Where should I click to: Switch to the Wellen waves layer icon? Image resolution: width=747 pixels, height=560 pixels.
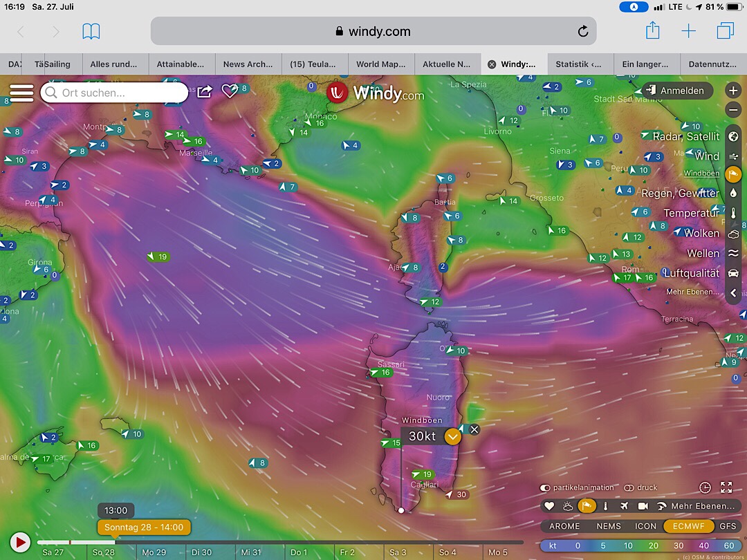coord(734,254)
